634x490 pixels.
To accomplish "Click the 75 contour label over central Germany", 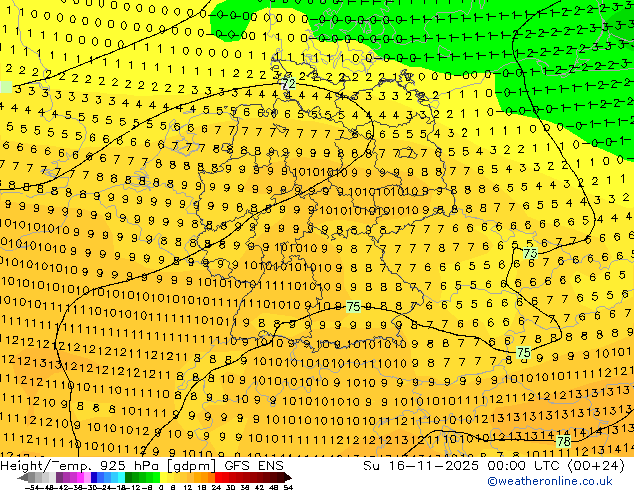I will click(x=353, y=307).
